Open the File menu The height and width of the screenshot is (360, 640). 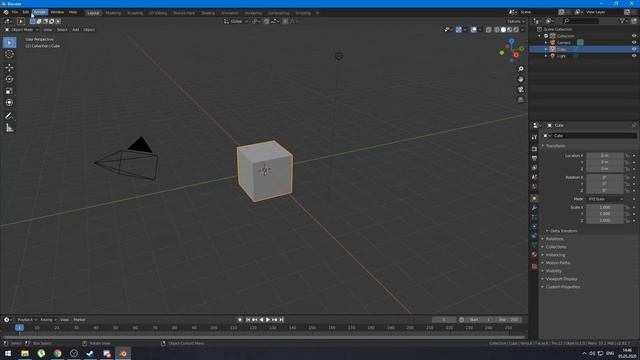(15, 12)
